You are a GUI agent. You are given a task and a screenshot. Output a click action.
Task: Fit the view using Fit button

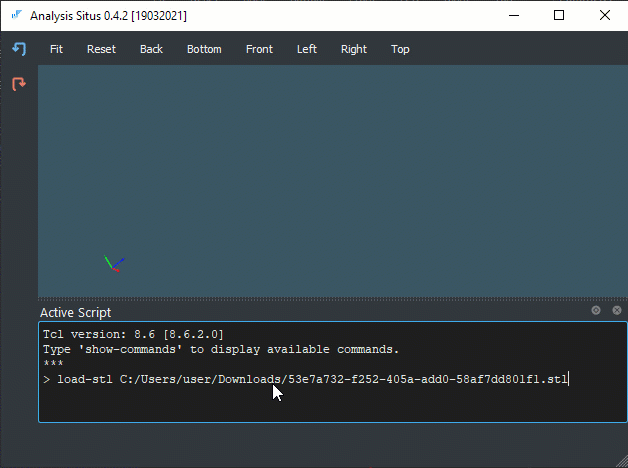56,49
